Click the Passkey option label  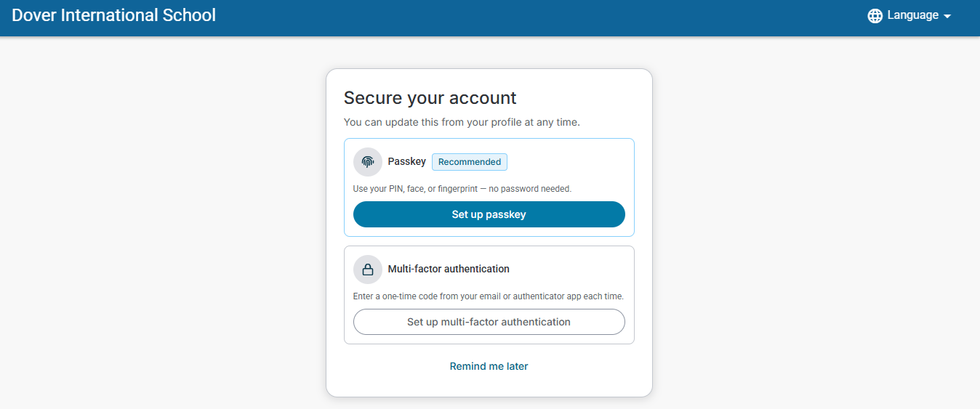click(407, 161)
